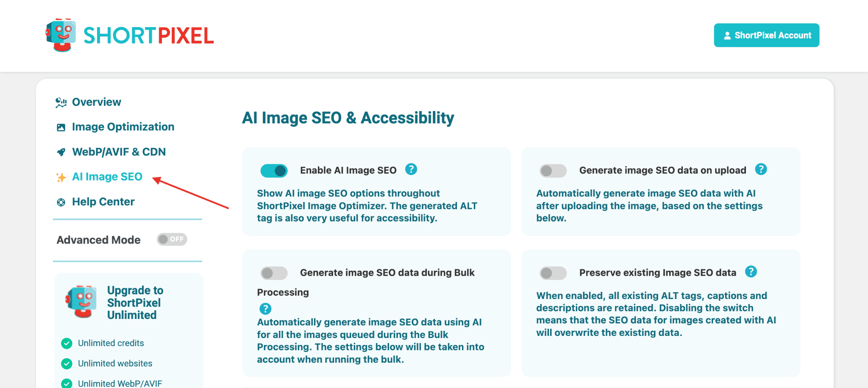Click the Overview chart icon

click(x=61, y=103)
